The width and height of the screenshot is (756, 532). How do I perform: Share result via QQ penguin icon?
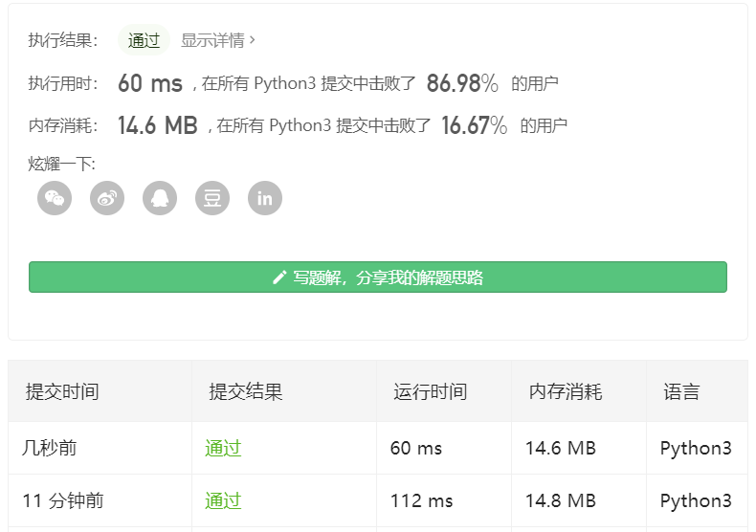160,199
